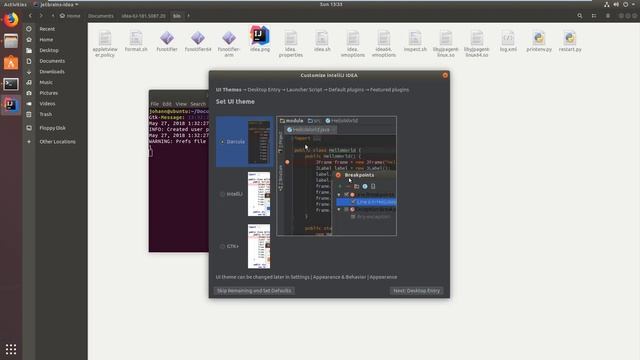Go back in the Files window
The image size is (640, 360).
[x=30, y=16]
